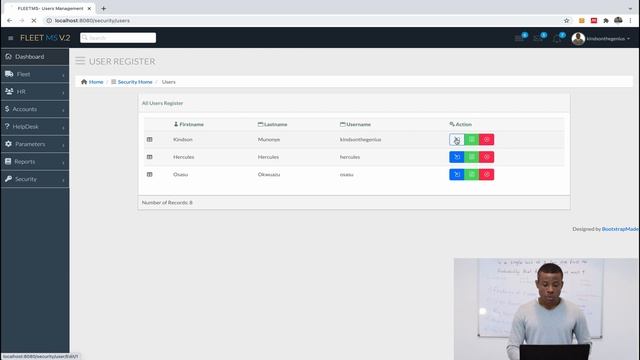
Task: Open the browser extensions puzzle icon
Action: point(606,20)
